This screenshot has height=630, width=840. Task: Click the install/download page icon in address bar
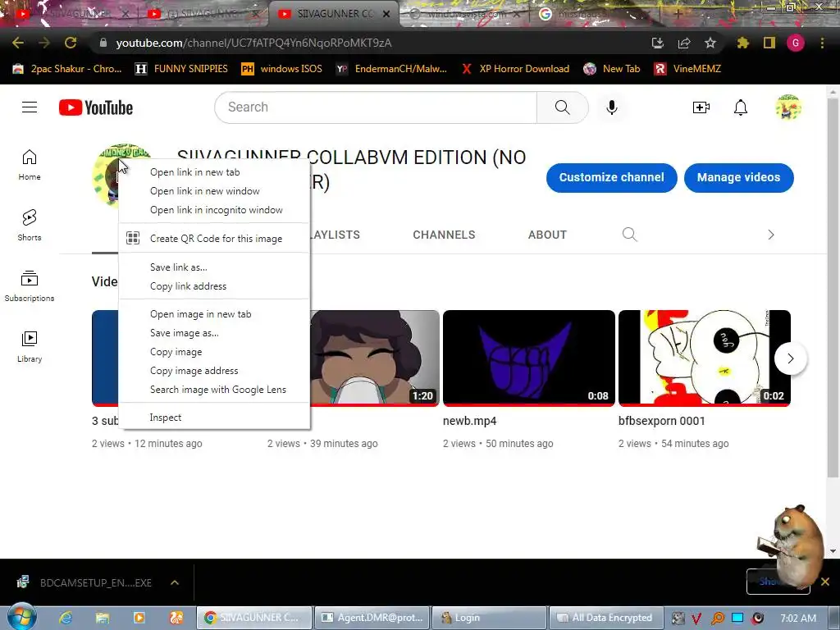658,43
